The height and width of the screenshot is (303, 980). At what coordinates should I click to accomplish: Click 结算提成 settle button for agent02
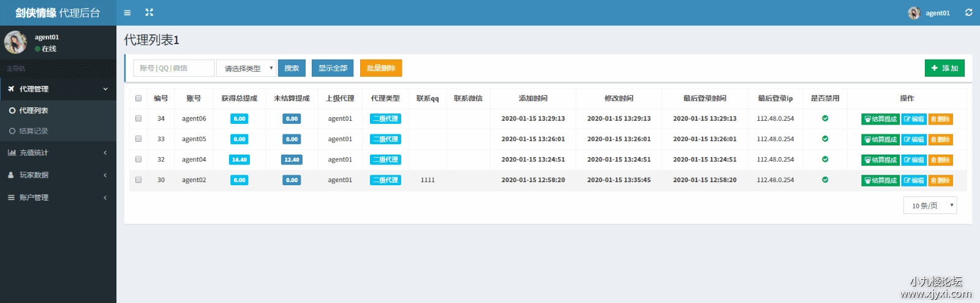[x=880, y=181]
